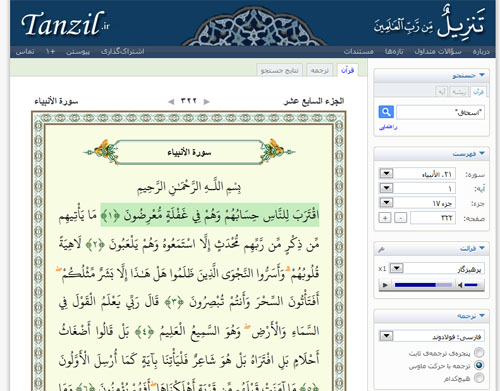Play the recitation audio
500x391 pixels.
click(385, 285)
